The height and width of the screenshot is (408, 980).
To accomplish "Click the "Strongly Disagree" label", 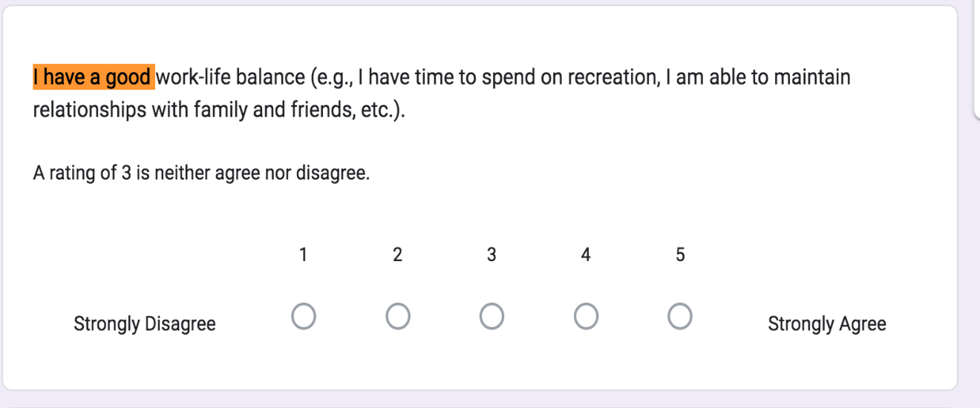I will click(x=145, y=324).
